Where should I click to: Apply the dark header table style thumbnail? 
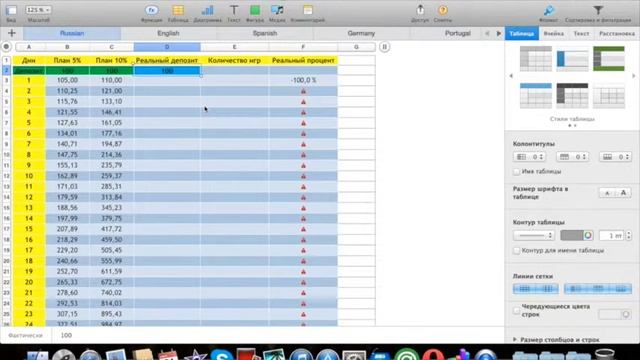tap(572, 96)
